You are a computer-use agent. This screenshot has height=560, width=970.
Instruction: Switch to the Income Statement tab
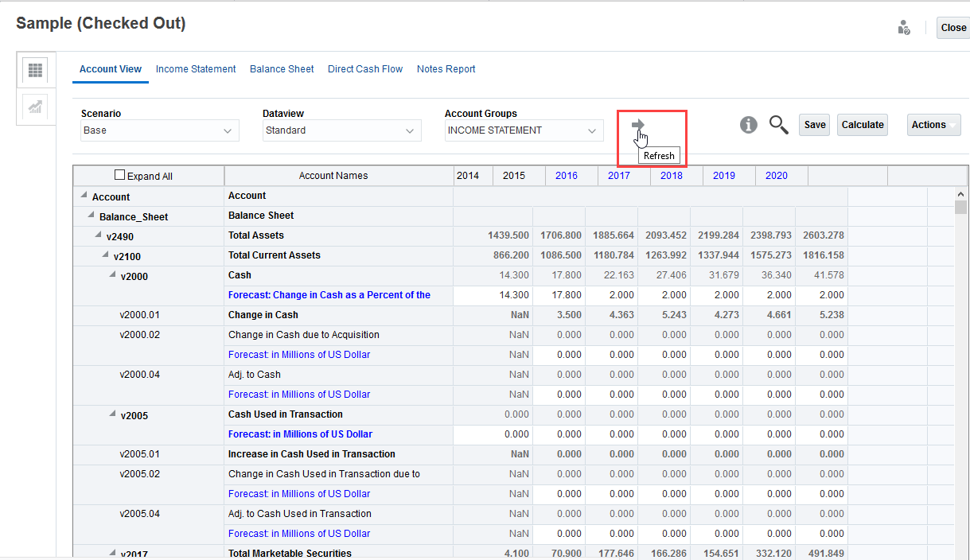[196, 68]
